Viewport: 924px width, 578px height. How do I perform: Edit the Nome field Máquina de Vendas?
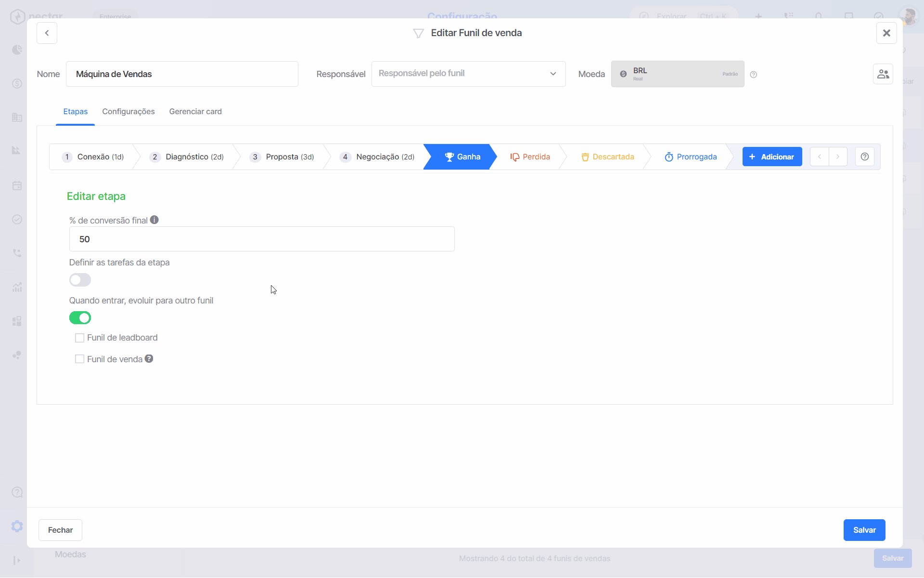[182, 74]
